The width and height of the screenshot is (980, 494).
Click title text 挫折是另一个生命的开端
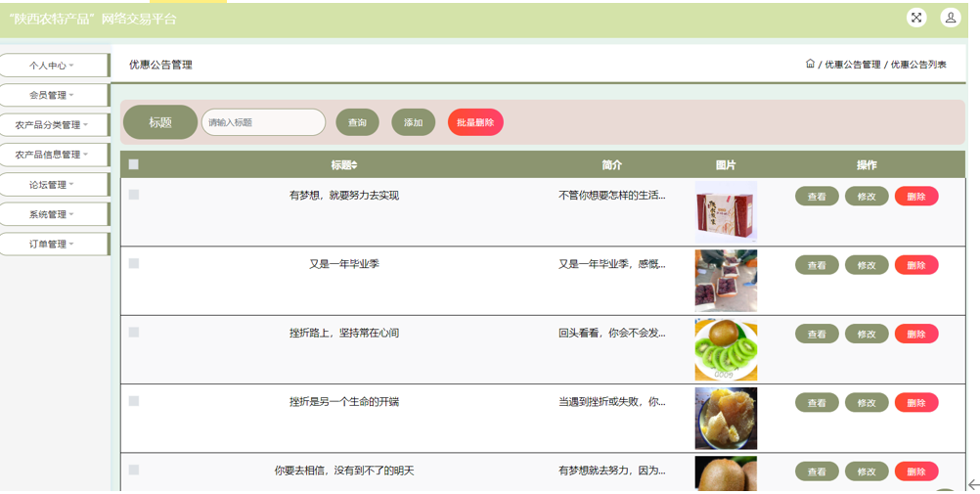(x=344, y=402)
